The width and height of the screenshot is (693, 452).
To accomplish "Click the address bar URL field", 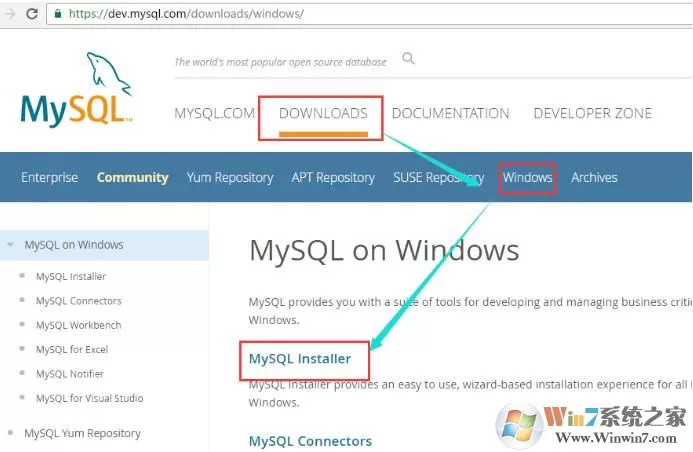I will pos(369,14).
